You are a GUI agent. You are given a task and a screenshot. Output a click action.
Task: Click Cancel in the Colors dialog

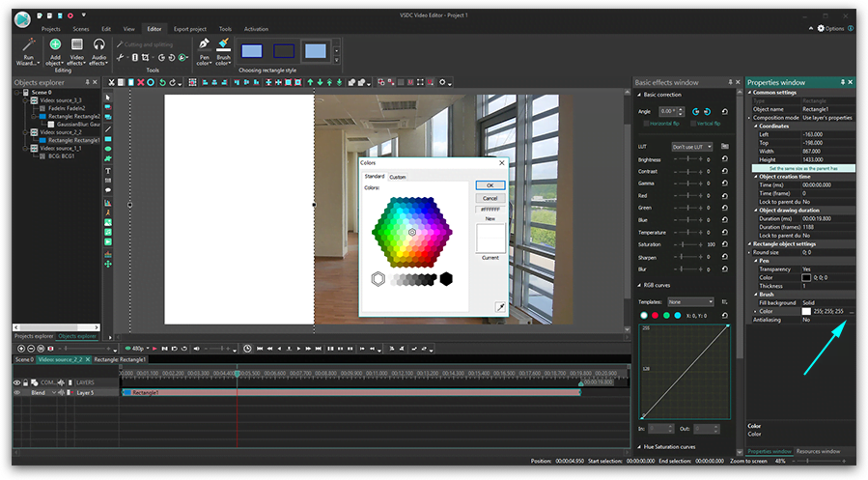click(490, 198)
